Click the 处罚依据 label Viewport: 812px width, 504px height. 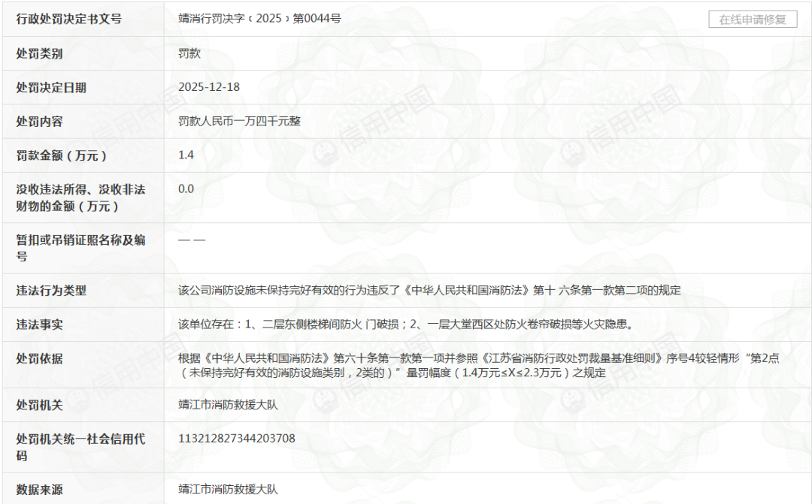(39, 358)
